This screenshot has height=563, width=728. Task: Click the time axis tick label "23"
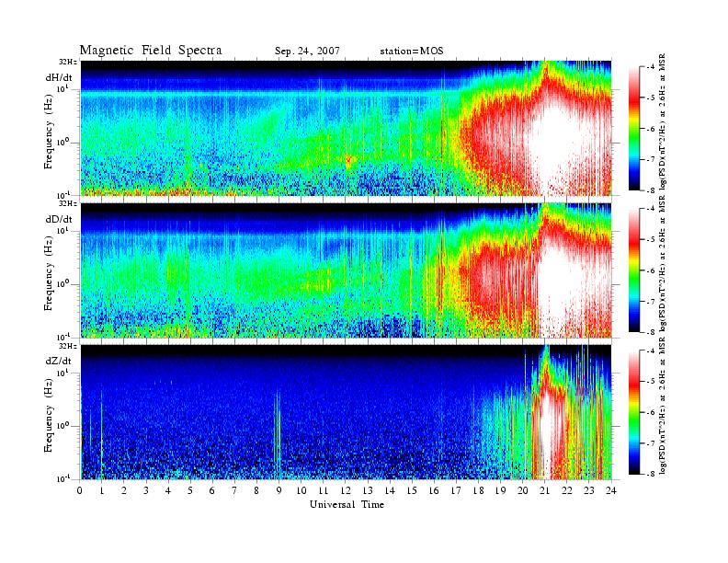pyautogui.click(x=588, y=490)
